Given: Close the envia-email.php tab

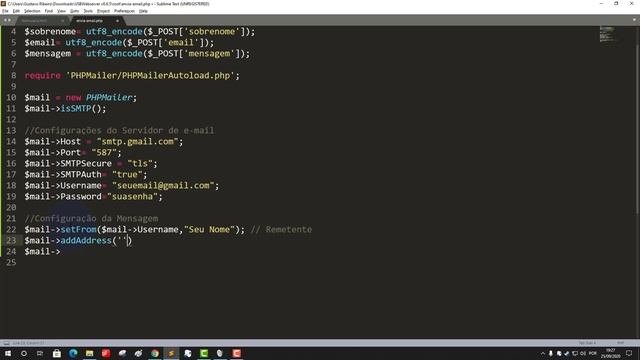Looking at the screenshot, I should coord(117,20).
